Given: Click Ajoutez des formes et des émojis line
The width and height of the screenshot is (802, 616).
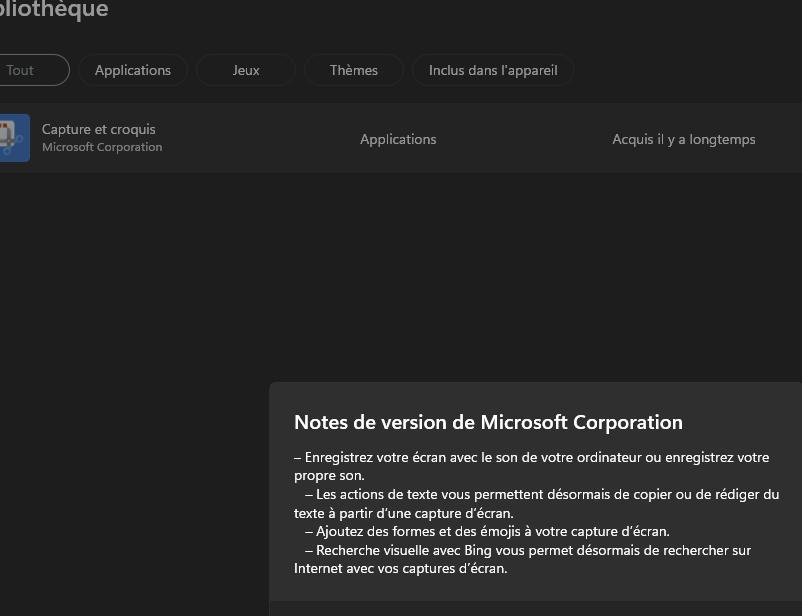Looking at the screenshot, I should pyautogui.click(x=487, y=532).
